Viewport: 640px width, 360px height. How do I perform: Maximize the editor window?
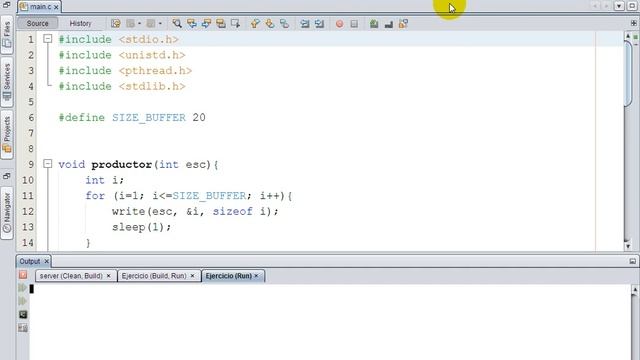click(632, 6)
